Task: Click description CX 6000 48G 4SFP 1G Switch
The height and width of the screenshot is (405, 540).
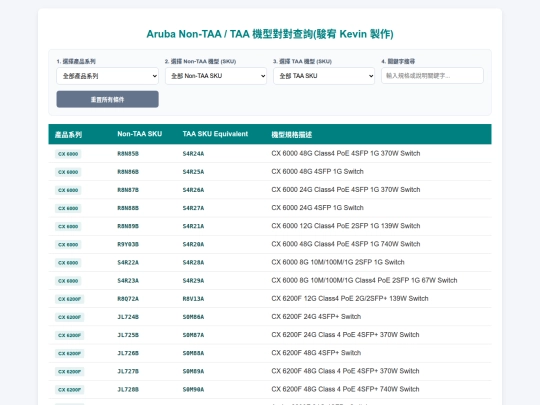Action: [317, 172]
